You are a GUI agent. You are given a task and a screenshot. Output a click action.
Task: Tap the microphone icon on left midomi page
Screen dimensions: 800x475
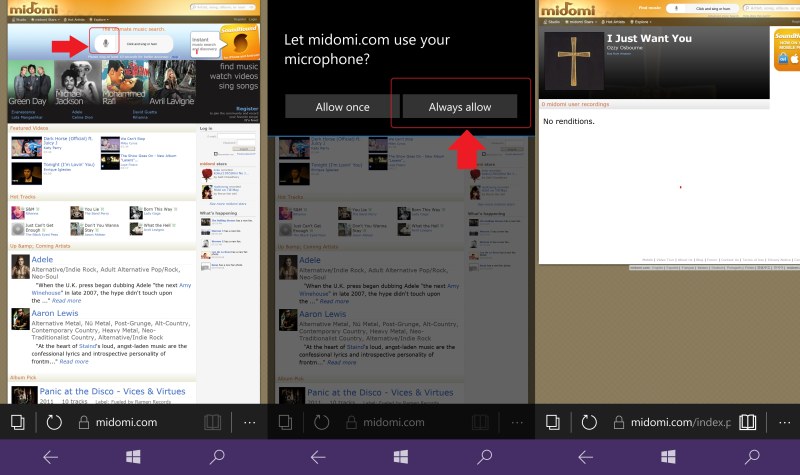[x=106, y=43]
